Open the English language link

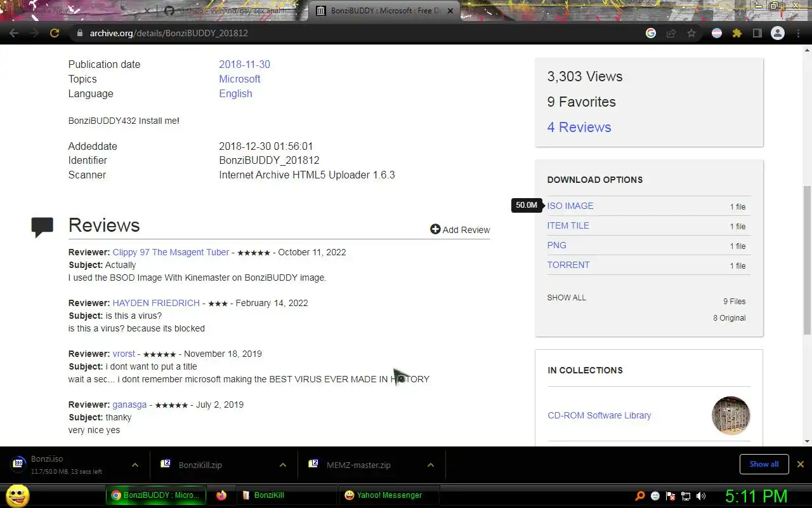[x=235, y=93]
